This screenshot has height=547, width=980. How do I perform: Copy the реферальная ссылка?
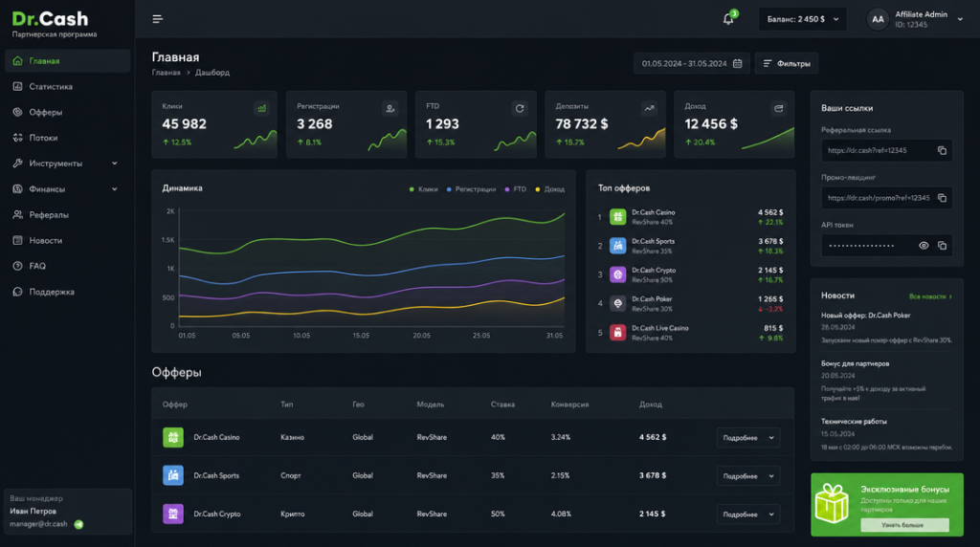[942, 150]
